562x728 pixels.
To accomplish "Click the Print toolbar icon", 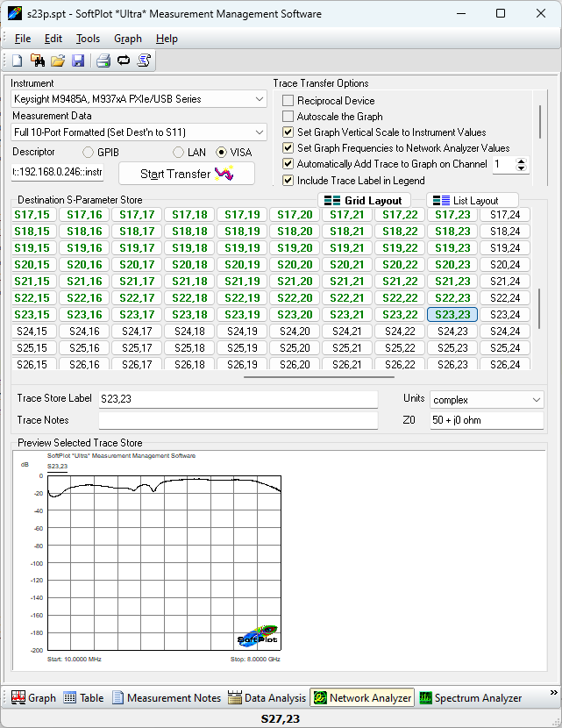I will tap(103, 61).
